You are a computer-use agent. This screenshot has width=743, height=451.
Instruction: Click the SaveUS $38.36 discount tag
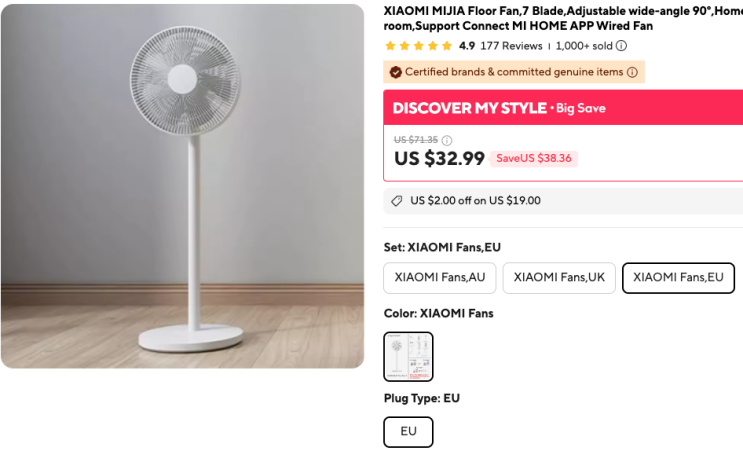534,158
